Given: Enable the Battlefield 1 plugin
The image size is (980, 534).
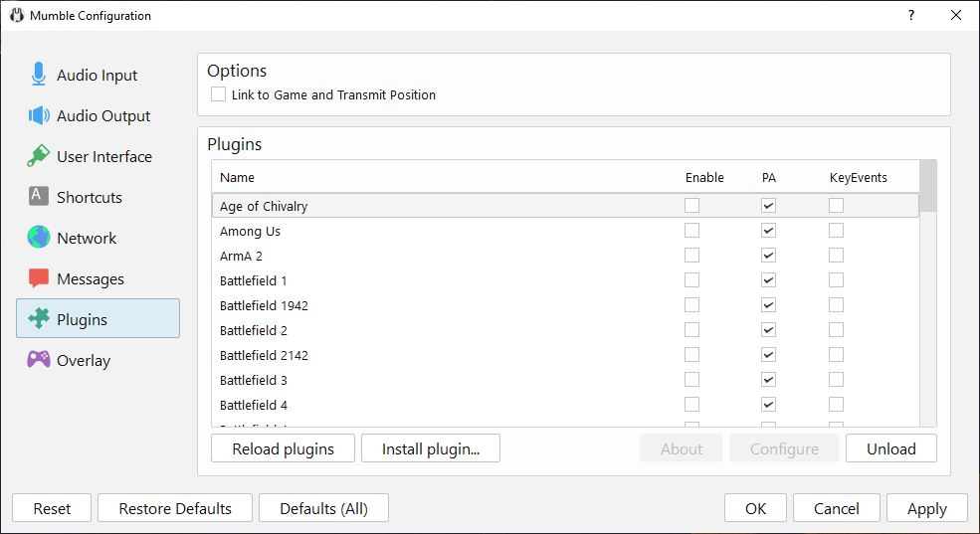Looking at the screenshot, I should (x=691, y=279).
